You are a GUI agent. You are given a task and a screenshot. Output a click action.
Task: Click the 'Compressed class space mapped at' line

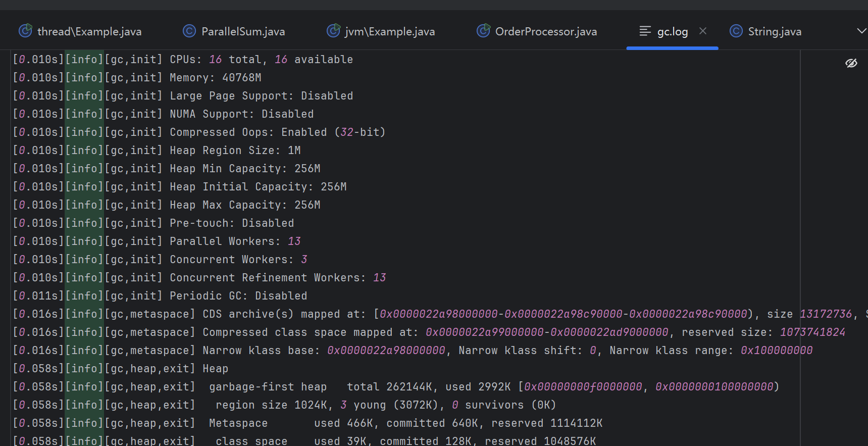pos(429,332)
